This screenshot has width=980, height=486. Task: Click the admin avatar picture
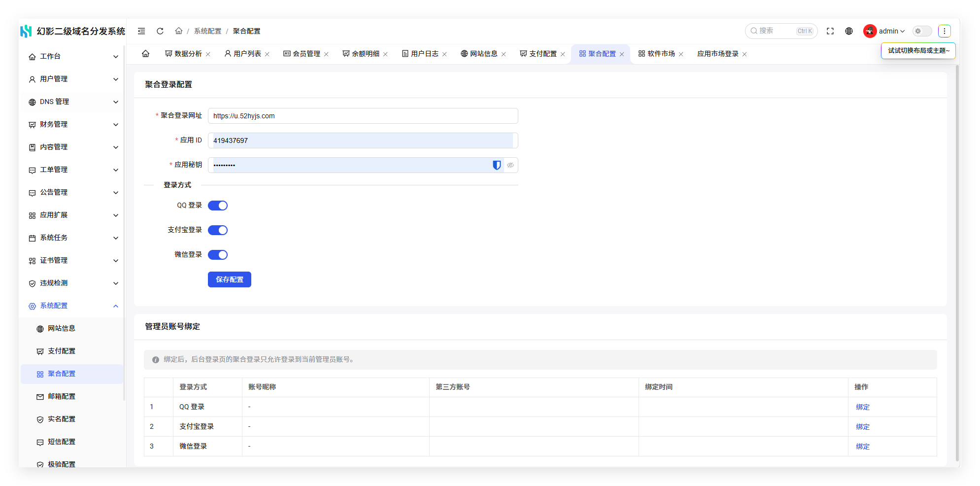pos(870,31)
